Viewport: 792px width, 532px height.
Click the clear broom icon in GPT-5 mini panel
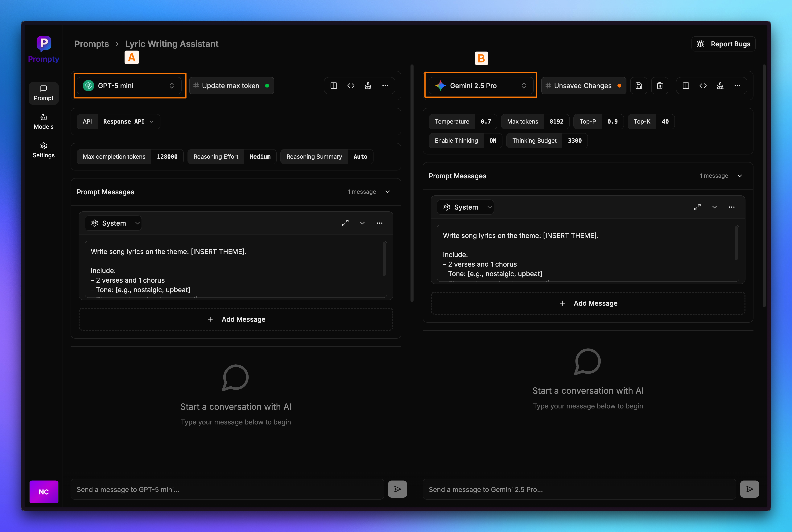click(368, 86)
